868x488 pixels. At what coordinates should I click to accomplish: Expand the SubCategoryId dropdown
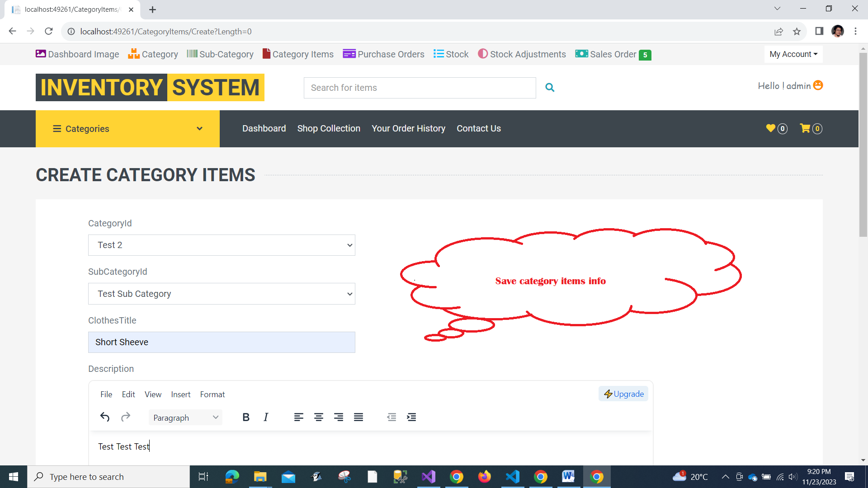tap(222, 294)
